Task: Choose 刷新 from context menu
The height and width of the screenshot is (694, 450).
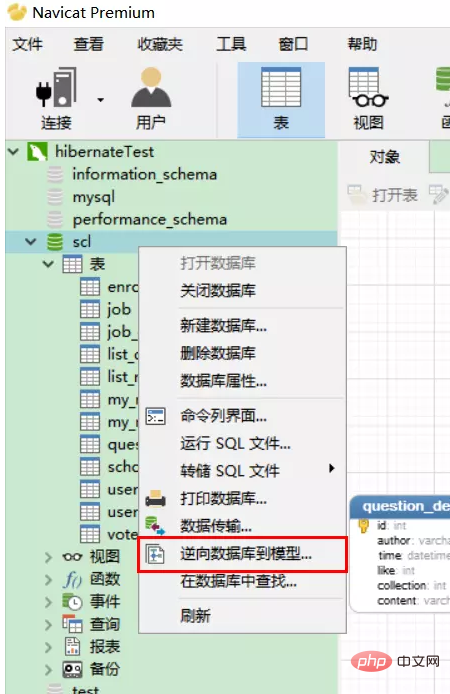Action: [195, 616]
